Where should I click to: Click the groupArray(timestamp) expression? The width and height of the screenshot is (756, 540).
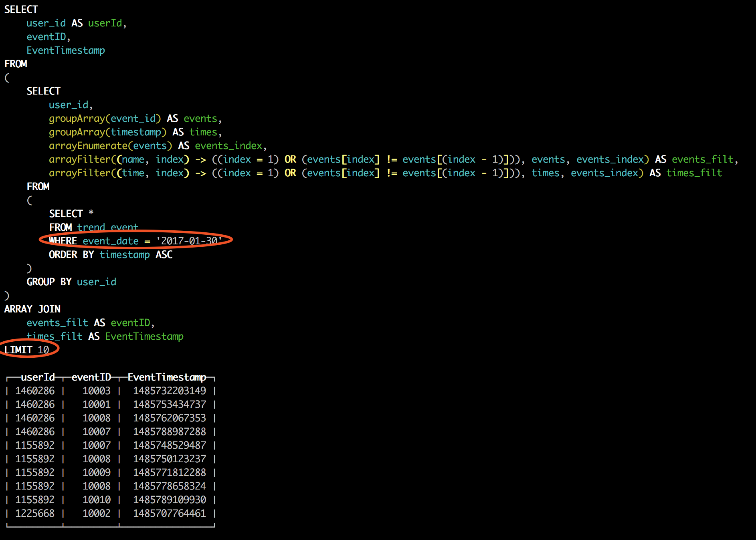pyautogui.click(x=107, y=132)
